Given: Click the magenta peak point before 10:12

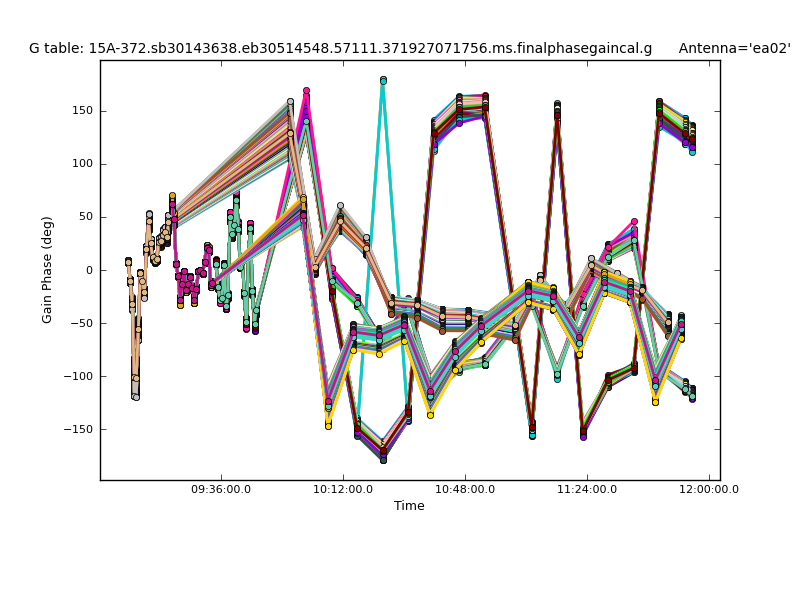Looking at the screenshot, I should (x=306, y=91).
